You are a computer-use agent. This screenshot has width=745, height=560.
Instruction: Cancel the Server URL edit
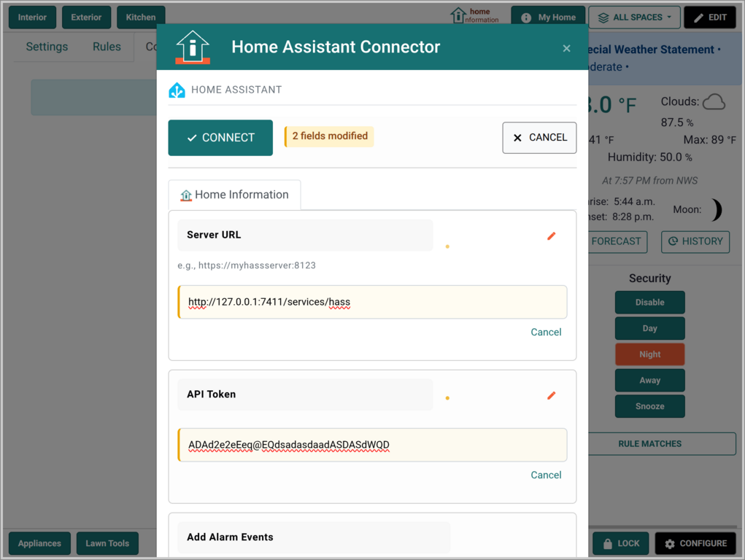pos(546,332)
